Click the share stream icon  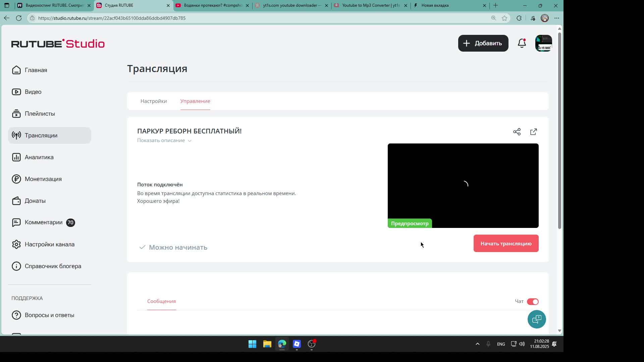[517, 132]
